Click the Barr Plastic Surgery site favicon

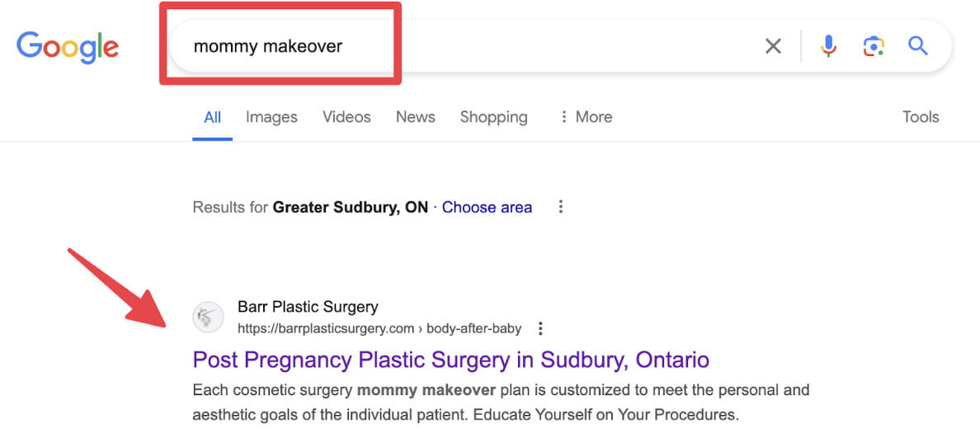(209, 317)
